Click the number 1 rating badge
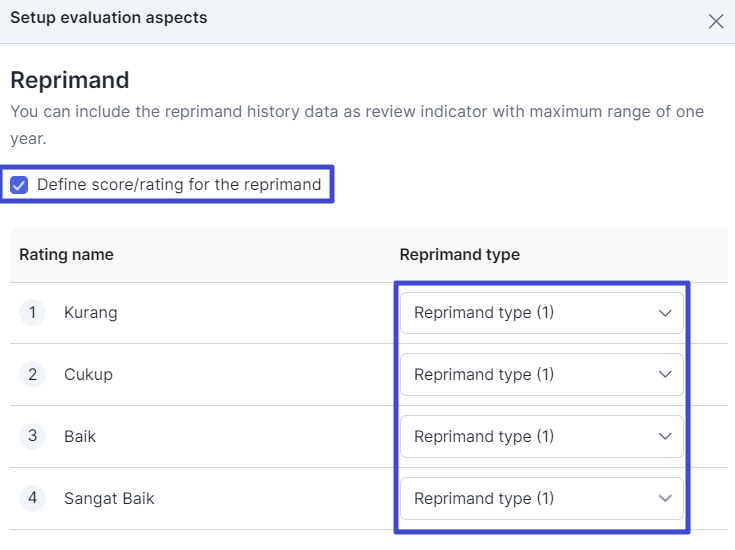 click(32, 312)
